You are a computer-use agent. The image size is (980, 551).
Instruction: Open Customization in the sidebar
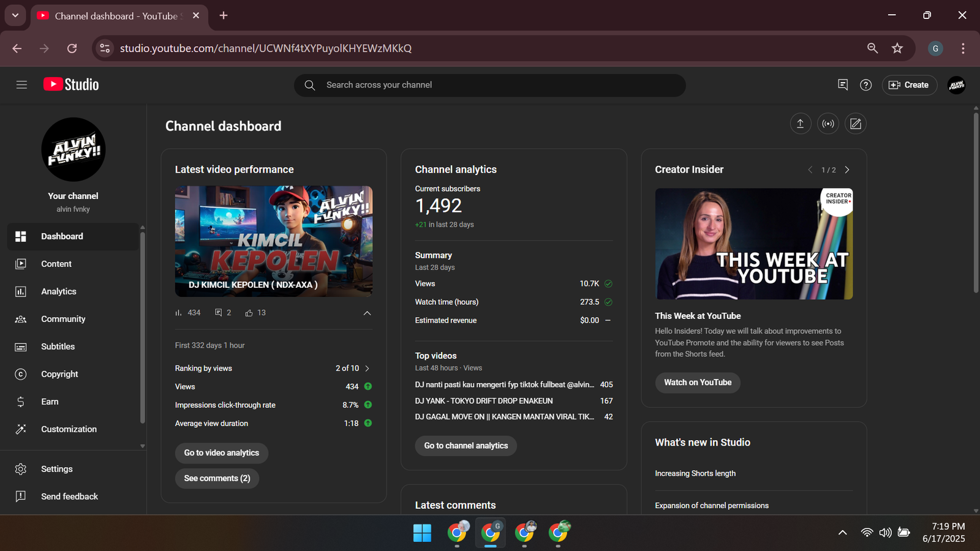coord(73,429)
